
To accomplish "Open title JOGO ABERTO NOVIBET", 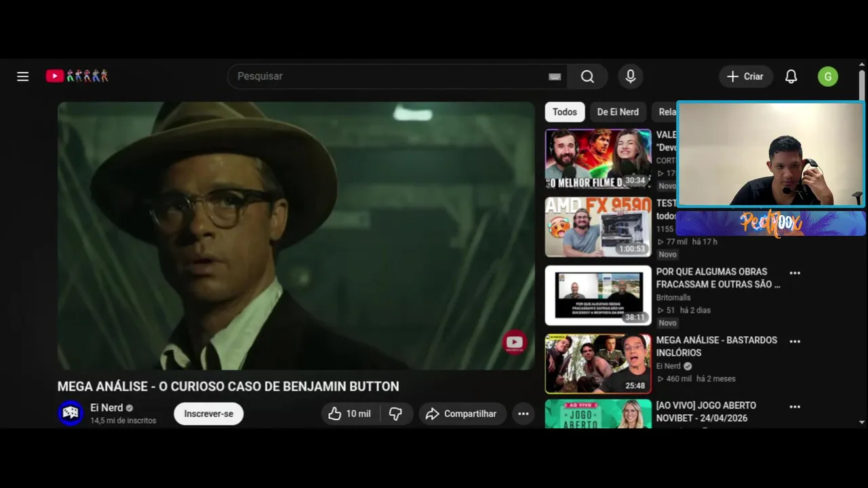I will (706, 411).
